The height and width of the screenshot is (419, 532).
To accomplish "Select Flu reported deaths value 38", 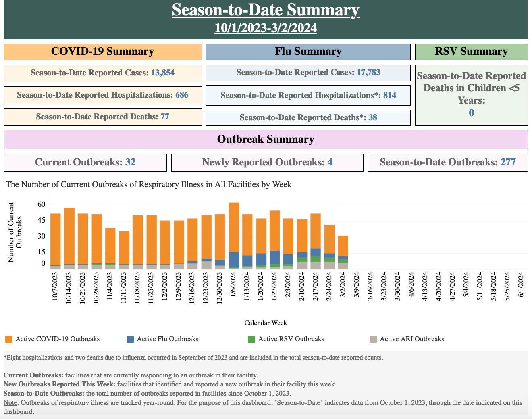I will (x=373, y=117).
